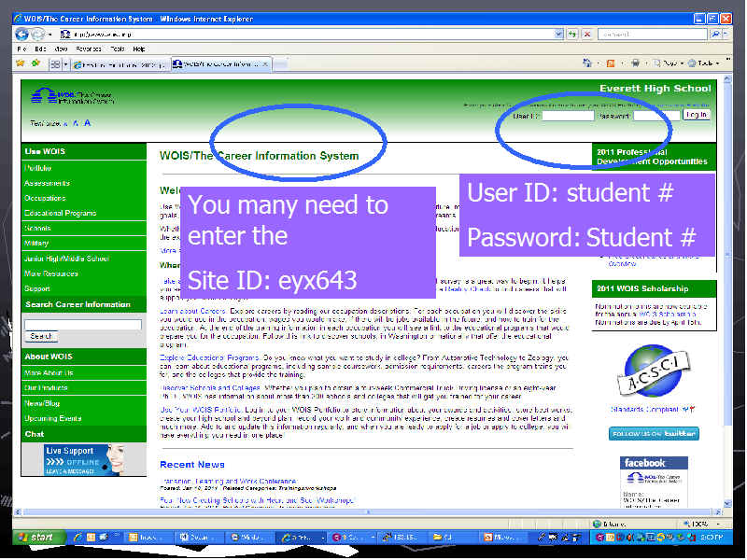Open the Schools sidebar link

37,228
